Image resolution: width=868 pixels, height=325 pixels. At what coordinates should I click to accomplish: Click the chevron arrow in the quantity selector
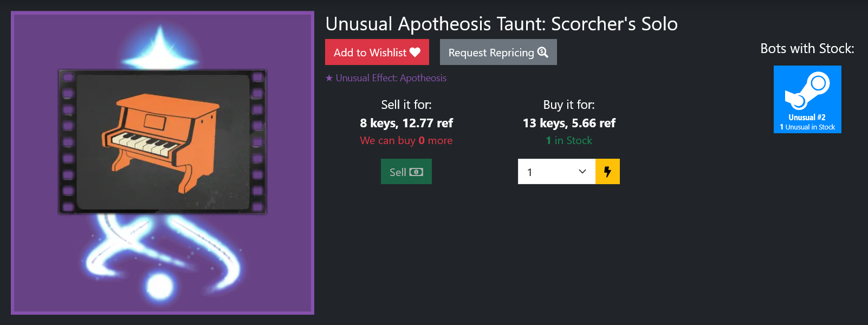pos(582,172)
